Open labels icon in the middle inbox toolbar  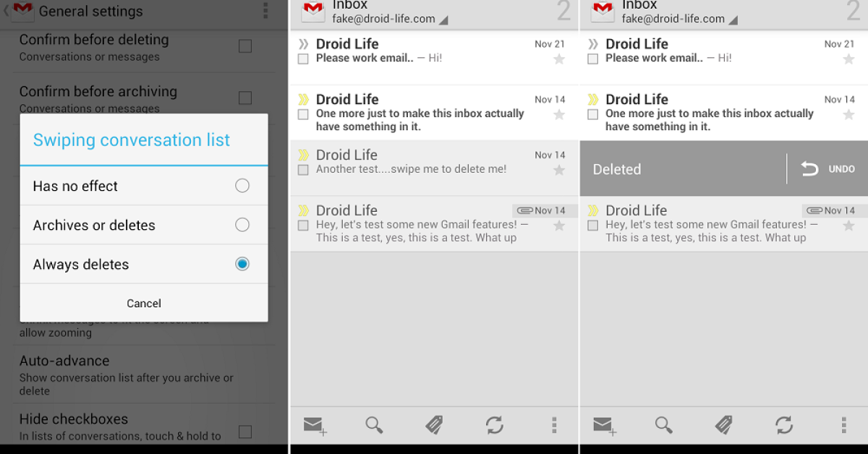tap(434, 425)
